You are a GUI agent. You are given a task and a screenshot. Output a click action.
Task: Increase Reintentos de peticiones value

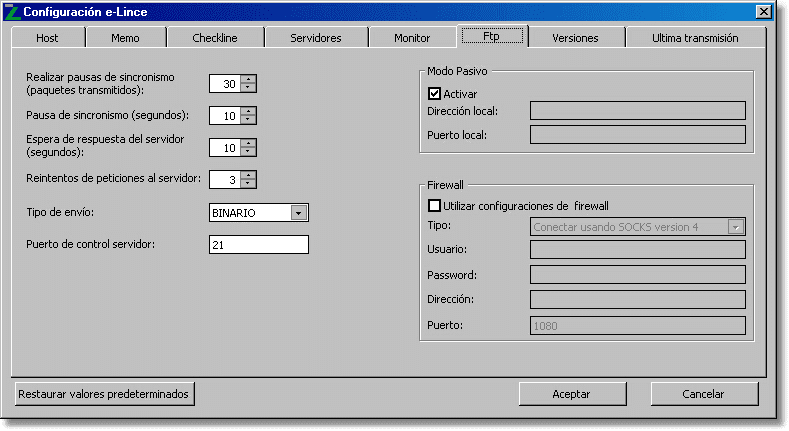(248, 176)
